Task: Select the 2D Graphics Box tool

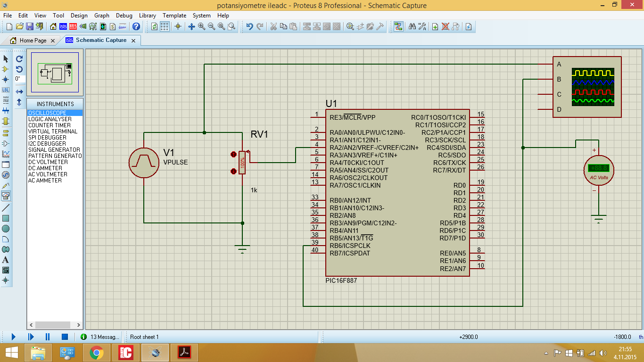Action: click(x=6, y=218)
